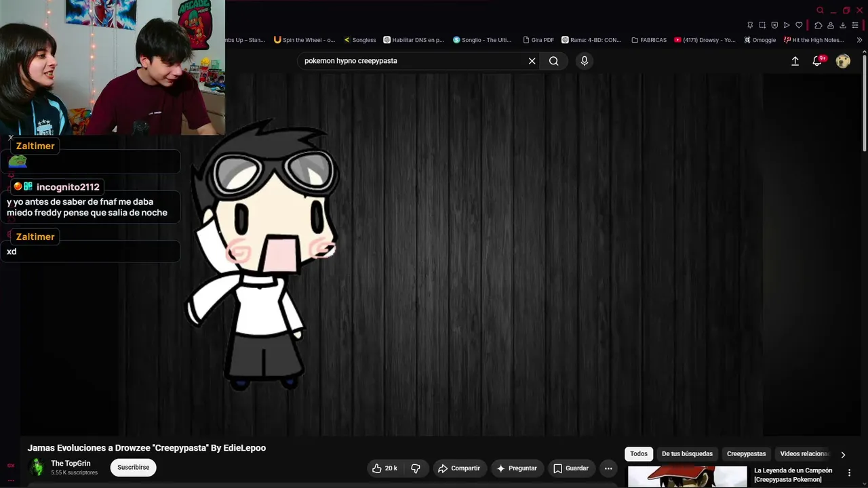Dislike the video
This screenshot has height=488, width=868.
(416, 468)
